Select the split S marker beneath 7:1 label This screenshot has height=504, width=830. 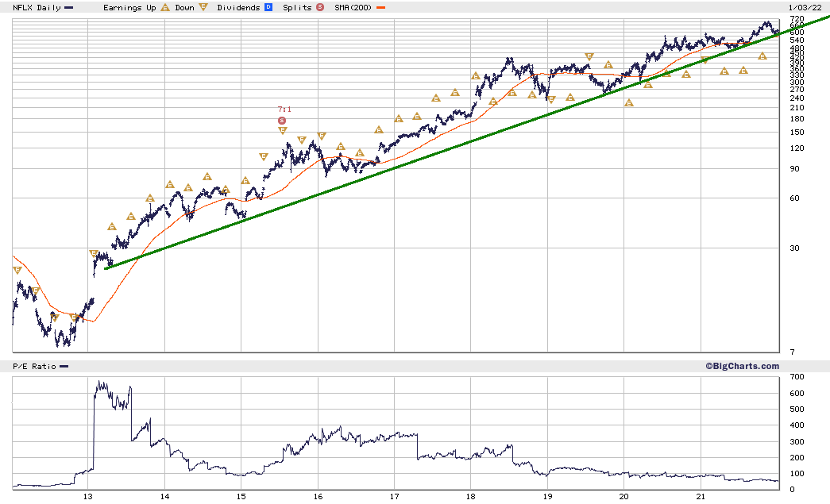click(282, 121)
